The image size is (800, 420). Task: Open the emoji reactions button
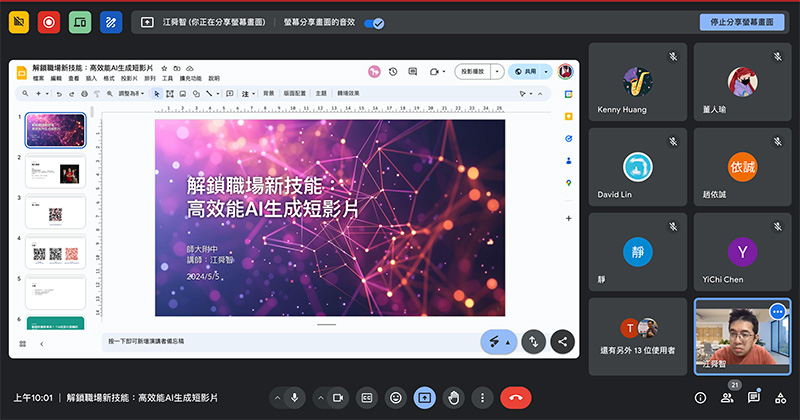(396, 398)
